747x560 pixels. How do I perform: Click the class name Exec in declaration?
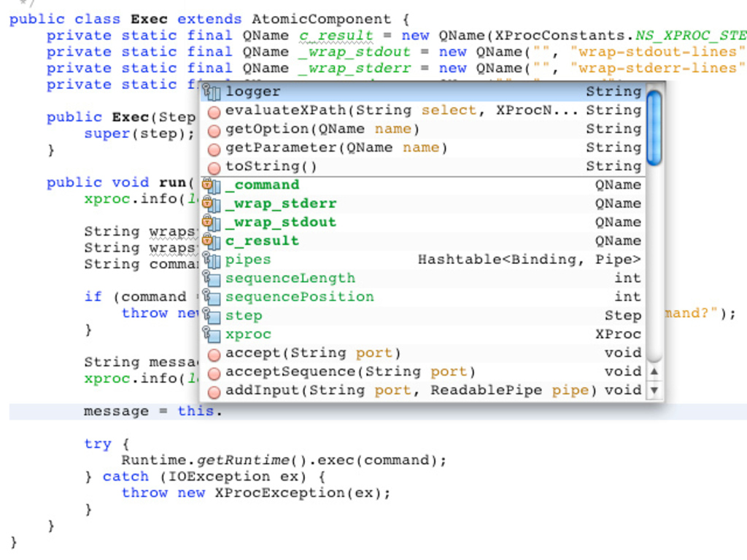pyautogui.click(x=149, y=19)
